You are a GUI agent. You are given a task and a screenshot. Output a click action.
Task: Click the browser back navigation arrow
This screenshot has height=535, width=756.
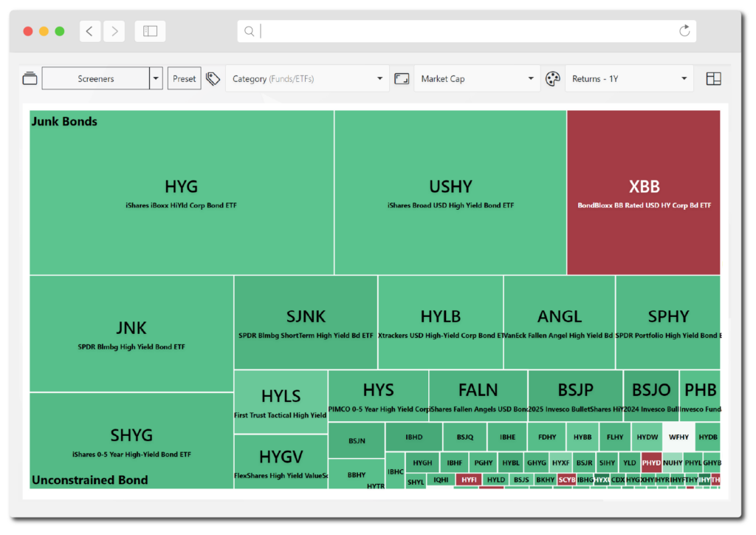[89, 31]
